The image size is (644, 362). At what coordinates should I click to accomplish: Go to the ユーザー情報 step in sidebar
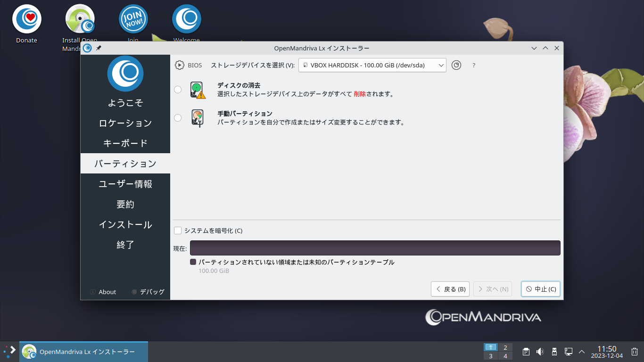tap(125, 184)
